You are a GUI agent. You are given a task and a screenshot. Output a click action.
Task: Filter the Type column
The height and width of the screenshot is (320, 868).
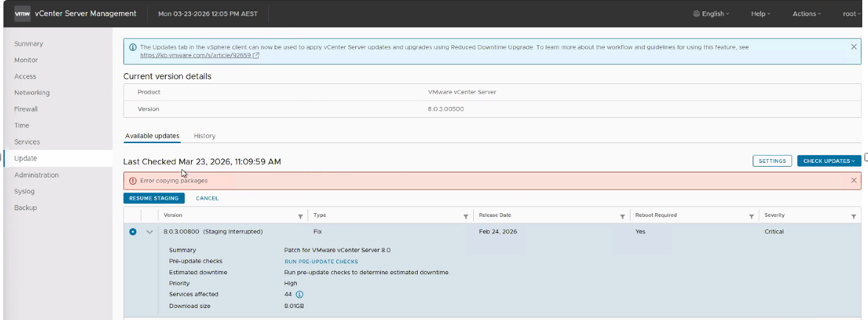tap(466, 216)
